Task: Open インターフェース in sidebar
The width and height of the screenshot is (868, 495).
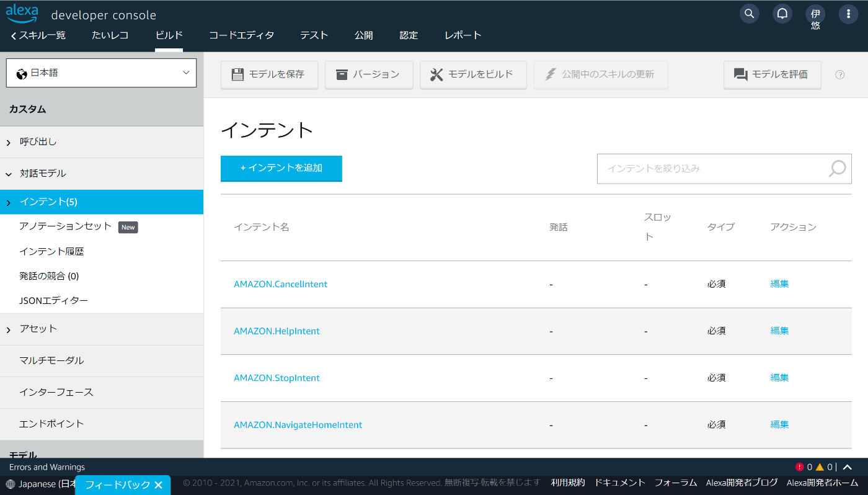Action: coord(56,393)
